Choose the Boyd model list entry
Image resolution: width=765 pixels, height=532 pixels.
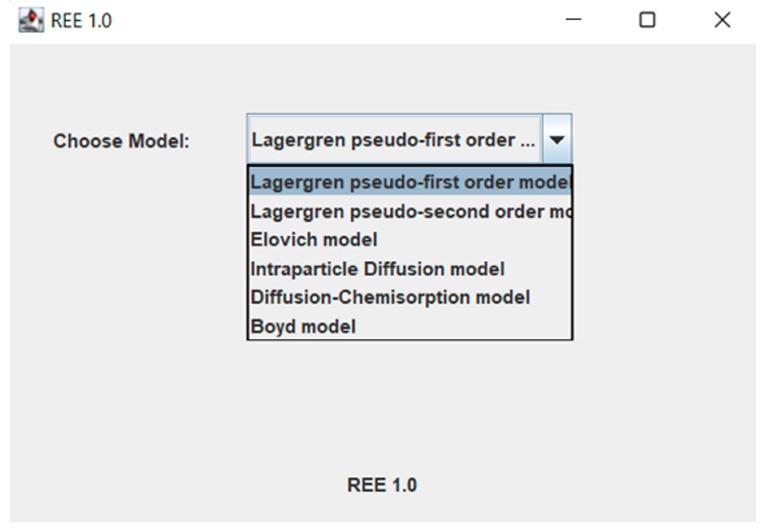click(303, 326)
